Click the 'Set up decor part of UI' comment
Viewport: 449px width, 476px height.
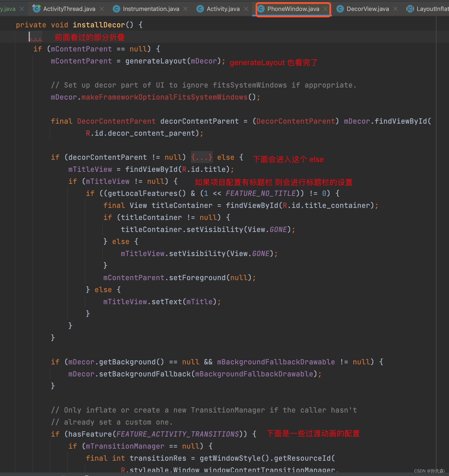tap(204, 85)
